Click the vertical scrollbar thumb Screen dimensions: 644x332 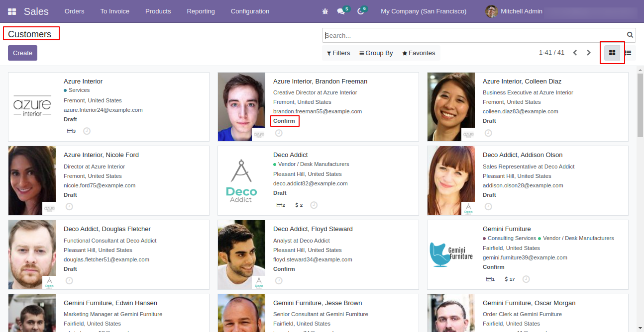click(640, 104)
